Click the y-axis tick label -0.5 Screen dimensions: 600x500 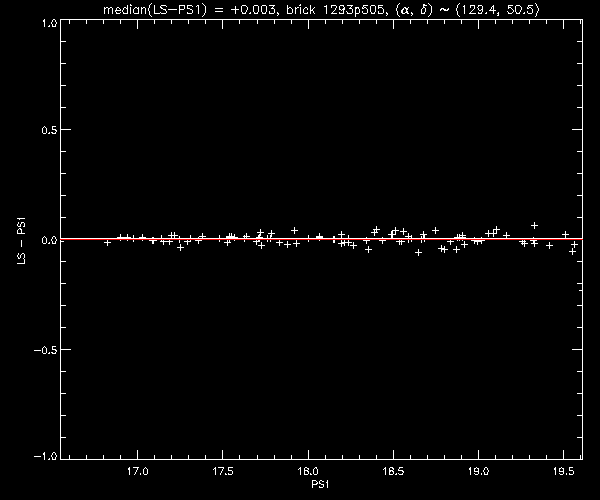[x=46, y=350]
